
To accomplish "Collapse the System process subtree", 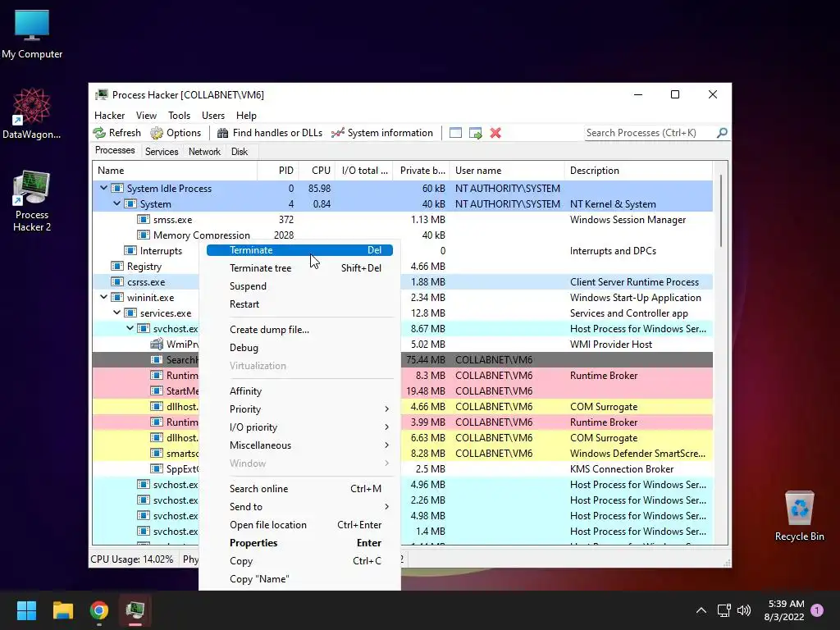I will point(116,203).
